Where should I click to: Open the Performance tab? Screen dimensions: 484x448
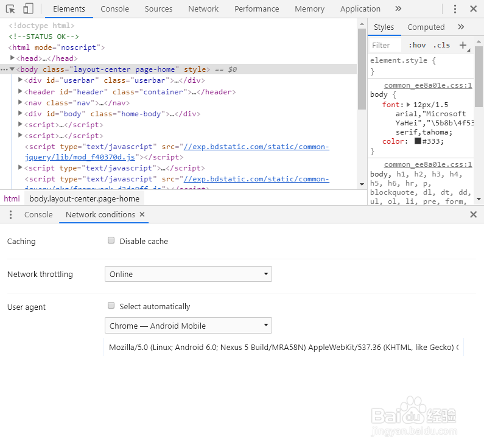pos(256,9)
